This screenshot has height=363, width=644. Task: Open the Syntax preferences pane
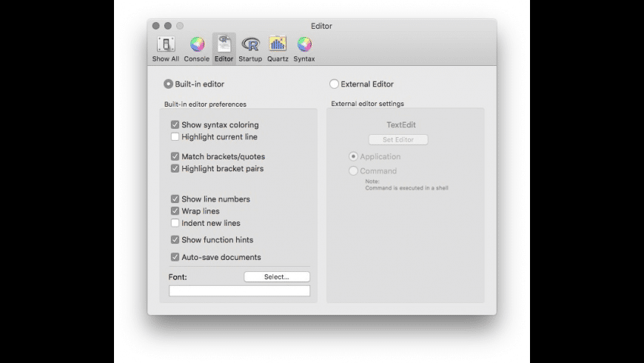(x=304, y=49)
